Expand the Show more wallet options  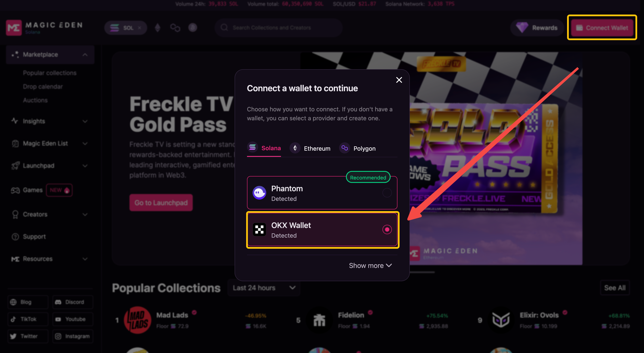(371, 265)
